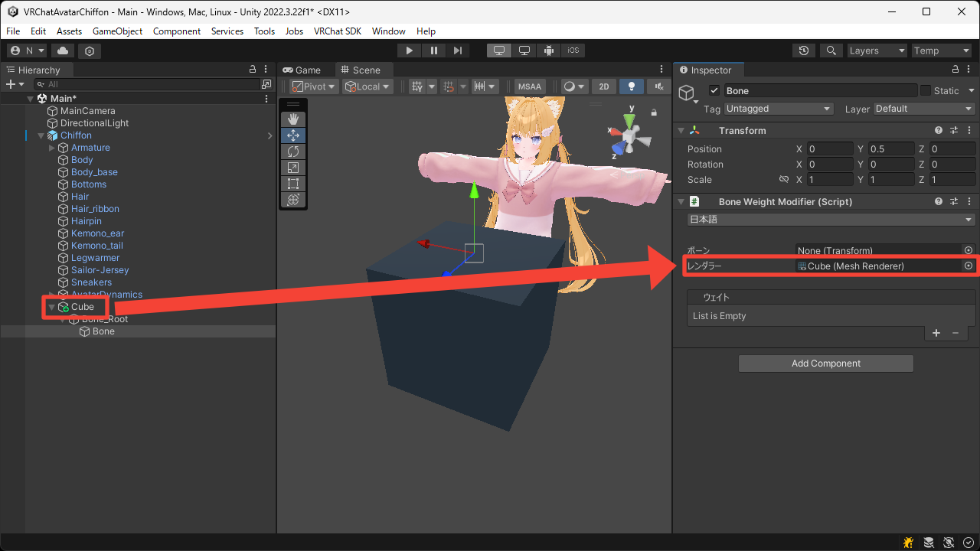
Task: Toggle Hierarchy panel lock
Action: tap(253, 70)
